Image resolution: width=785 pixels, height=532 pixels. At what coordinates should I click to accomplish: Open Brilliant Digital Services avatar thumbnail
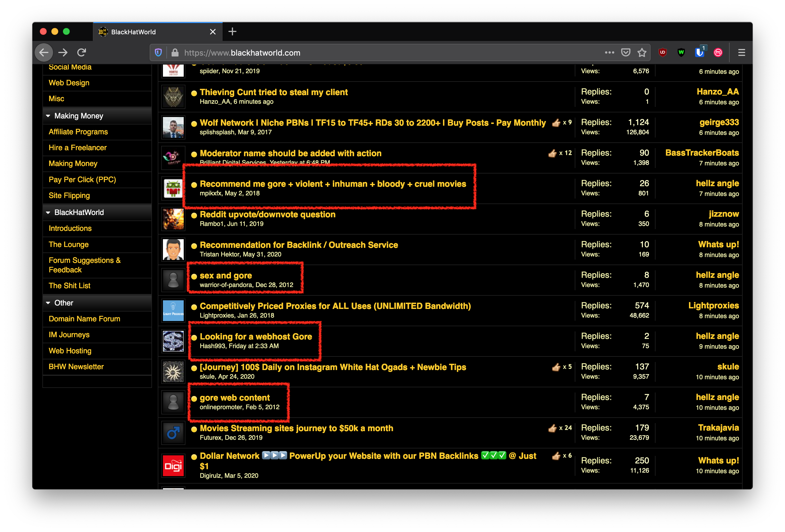click(173, 158)
